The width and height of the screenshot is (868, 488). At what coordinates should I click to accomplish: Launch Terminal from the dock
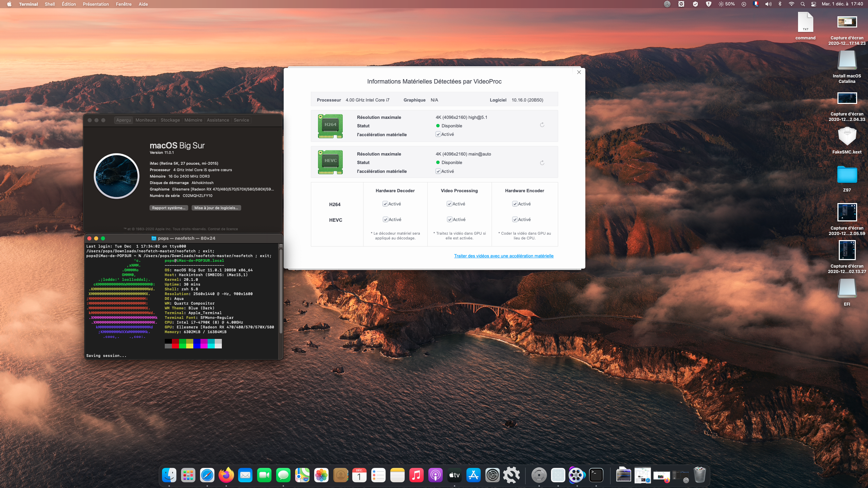pos(596,475)
